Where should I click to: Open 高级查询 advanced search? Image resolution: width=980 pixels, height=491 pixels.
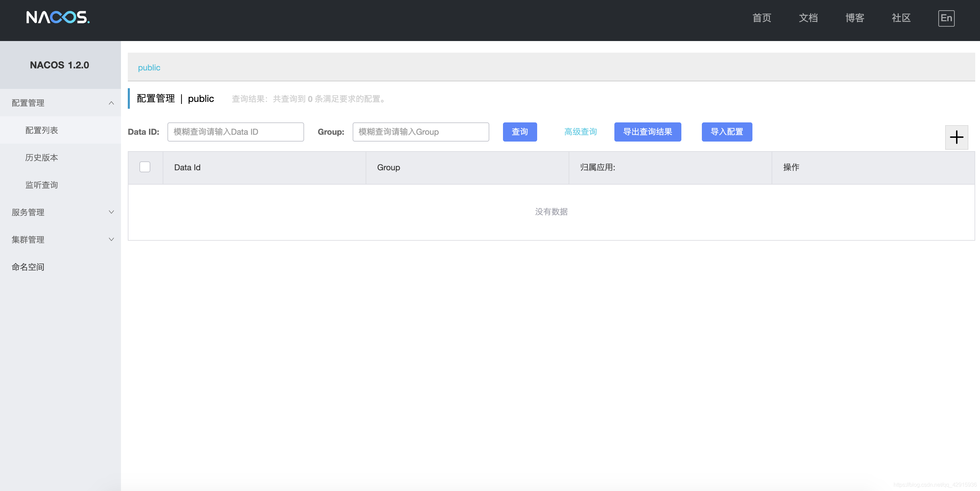click(x=580, y=132)
